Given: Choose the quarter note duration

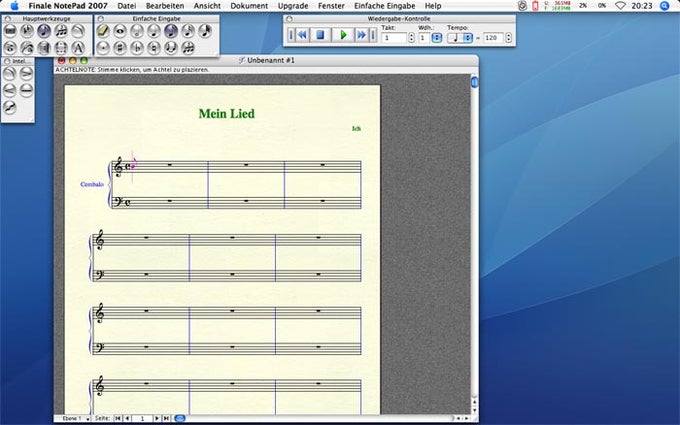Looking at the screenshot, I should pyautogui.click(x=154, y=31).
